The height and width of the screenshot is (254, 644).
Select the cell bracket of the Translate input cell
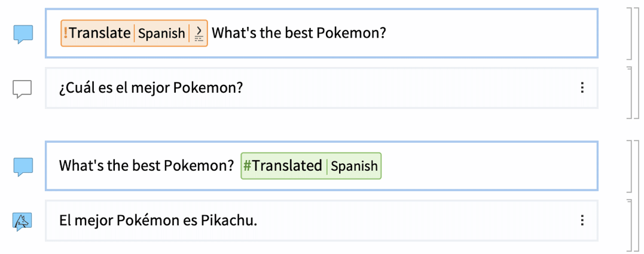(x=629, y=33)
